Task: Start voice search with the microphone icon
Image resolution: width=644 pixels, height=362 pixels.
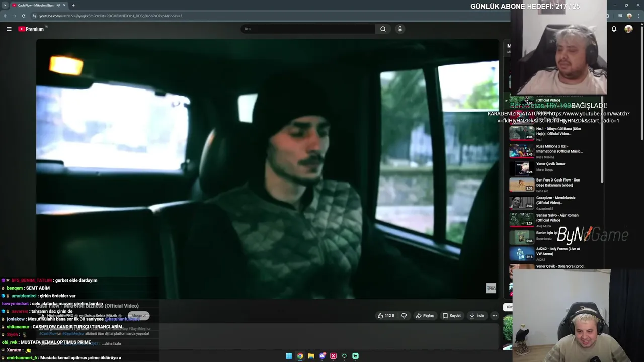Action: click(x=400, y=29)
